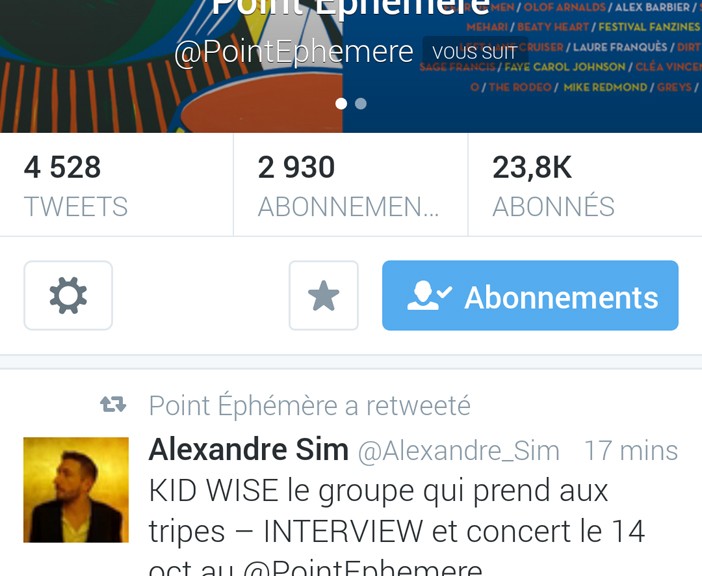Show the 23,8K Abonnés list

pos(585,184)
